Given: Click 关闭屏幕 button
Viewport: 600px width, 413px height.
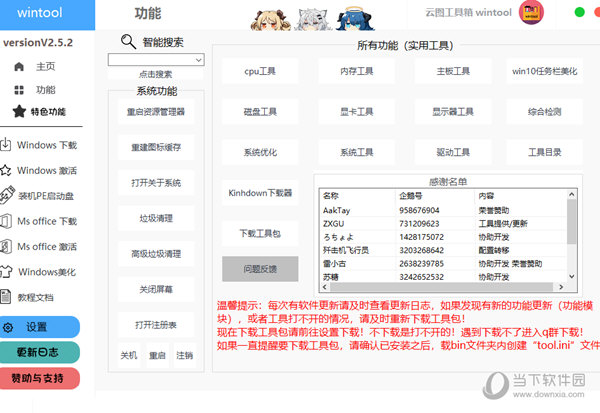Looking at the screenshot, I should (156, 289).
